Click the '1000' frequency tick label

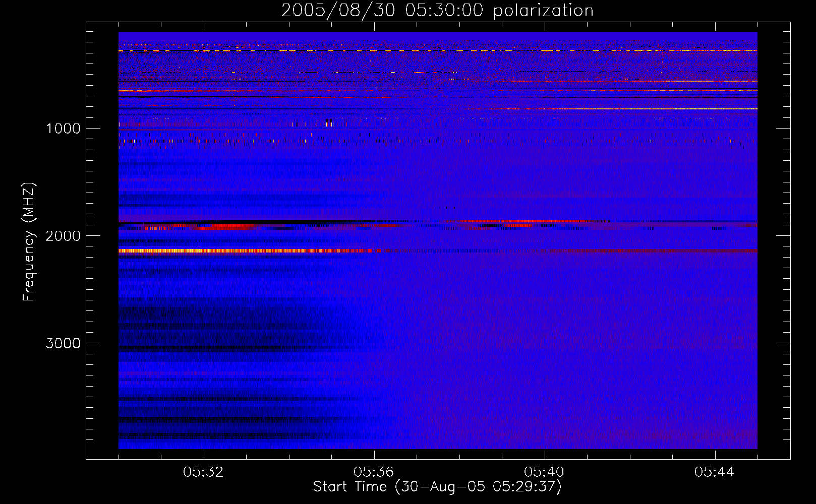(x=63, y=129)
